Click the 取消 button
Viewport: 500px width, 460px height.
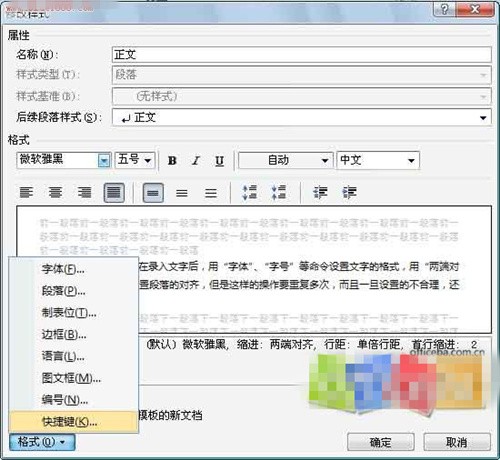(x=457, y=442)
